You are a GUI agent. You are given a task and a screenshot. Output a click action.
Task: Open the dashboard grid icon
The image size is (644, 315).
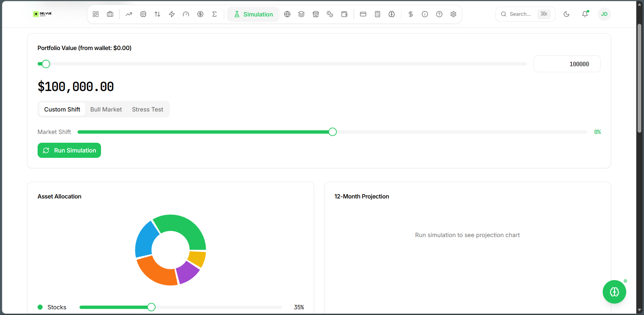(x=96, y=14)
